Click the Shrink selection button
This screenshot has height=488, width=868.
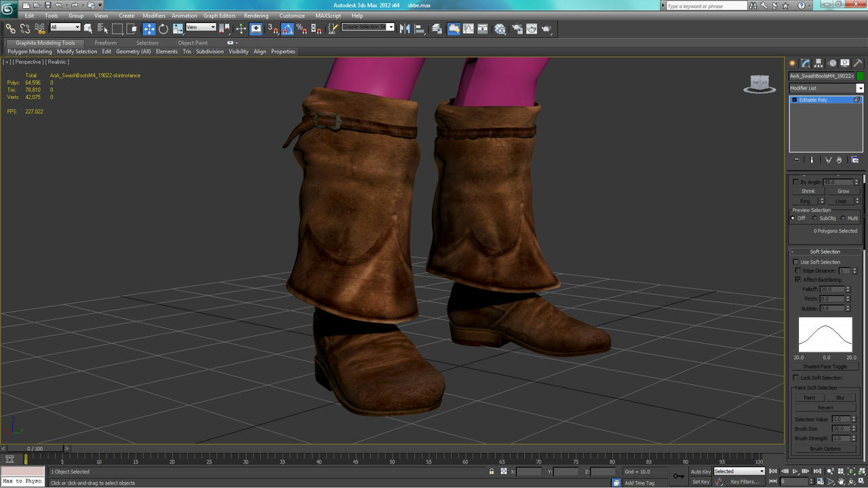(x=808, y=191)
